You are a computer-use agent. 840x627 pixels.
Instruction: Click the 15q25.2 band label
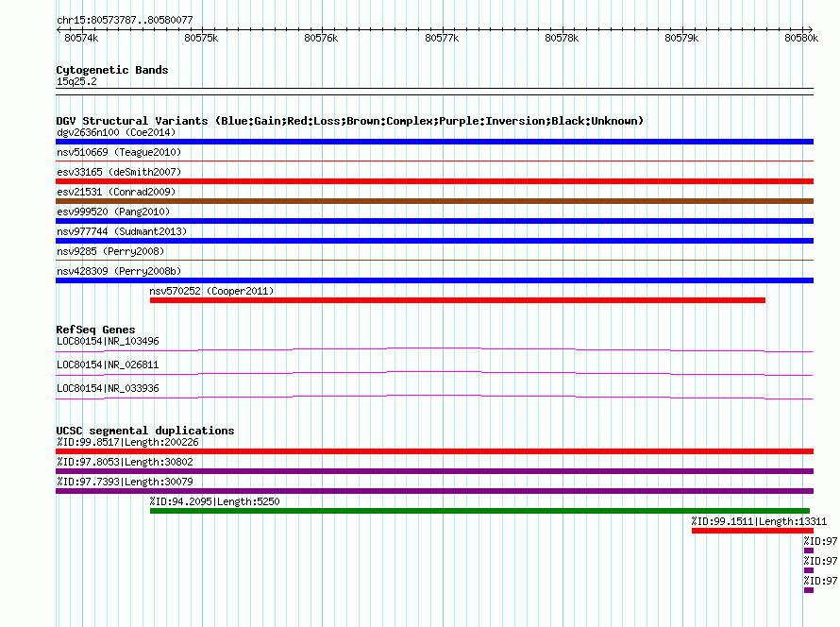pos(76,81)
